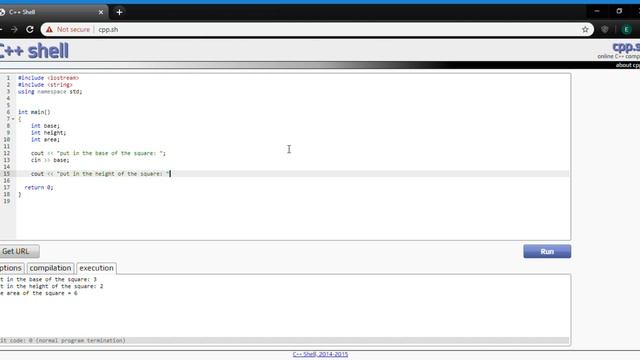Screen dimensions: 640x360
Task: Open the about cpp.sh link
Action: 627,65
